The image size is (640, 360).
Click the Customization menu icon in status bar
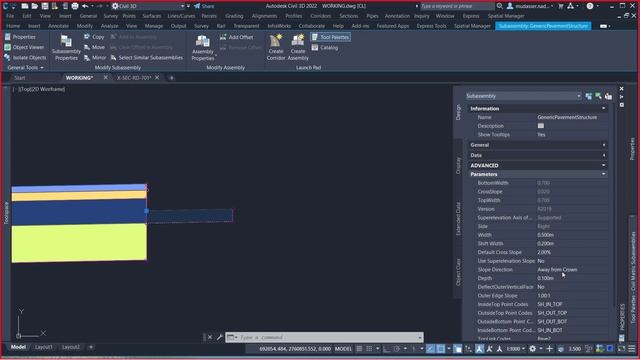(x=632, y=349)
